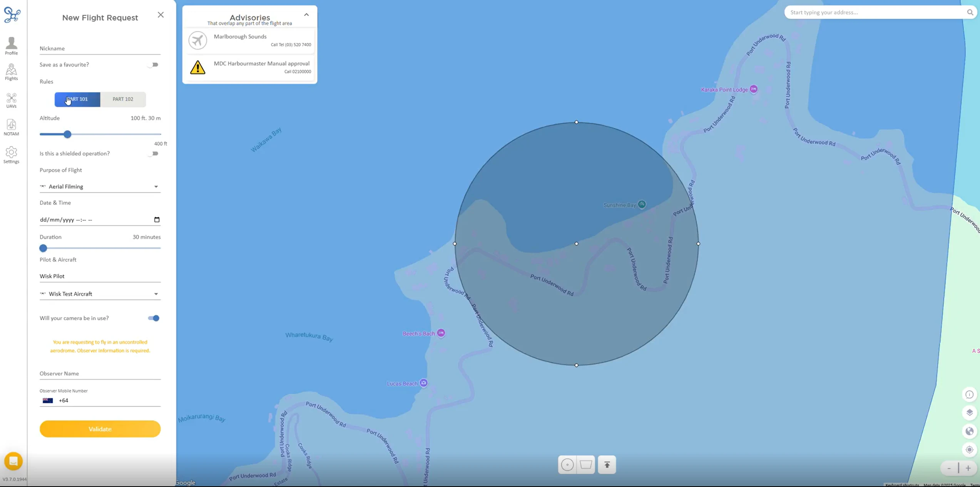
Task: Open the map layers icon
Action: (x=969, y=412)
